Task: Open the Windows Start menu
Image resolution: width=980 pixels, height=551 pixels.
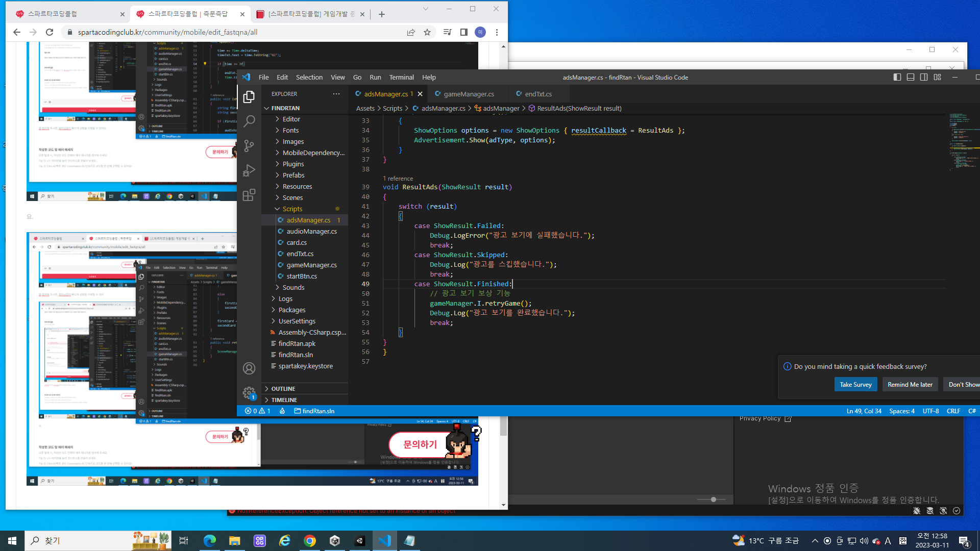Action: point(12,541)
